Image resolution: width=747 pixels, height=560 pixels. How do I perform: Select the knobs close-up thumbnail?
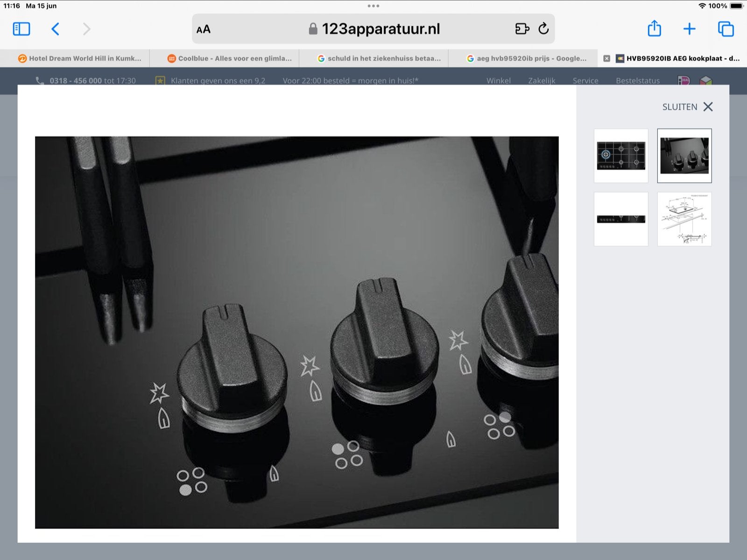(x=684, y=155)
